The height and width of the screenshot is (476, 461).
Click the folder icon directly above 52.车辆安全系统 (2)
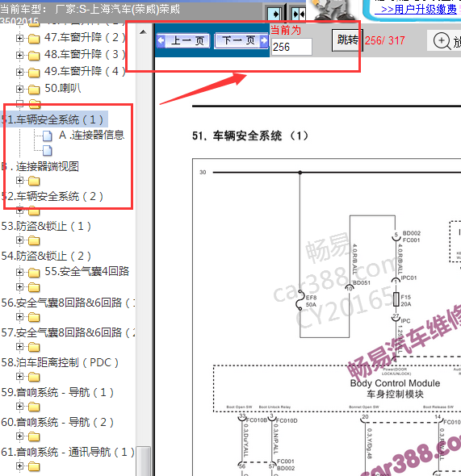34,181
